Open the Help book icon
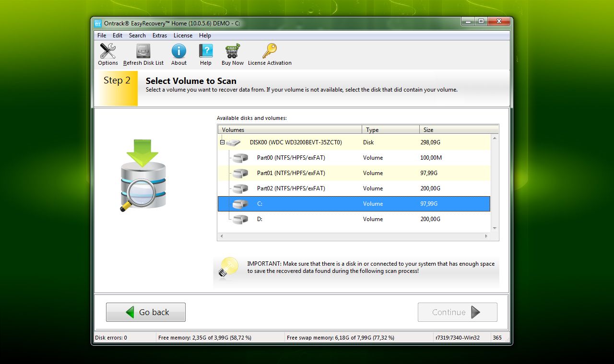Screen dimensions: 614x364 click(206, 51)
